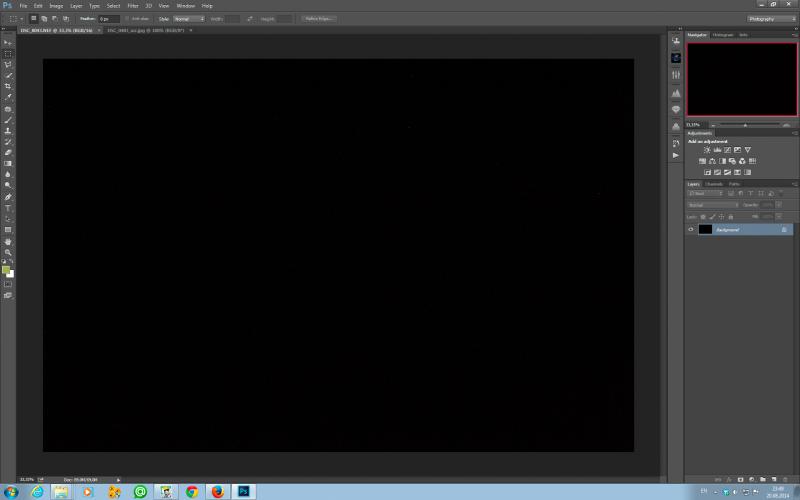Open the Filter menu
Screen dimensions: 800x500
[x=133, y=6]
